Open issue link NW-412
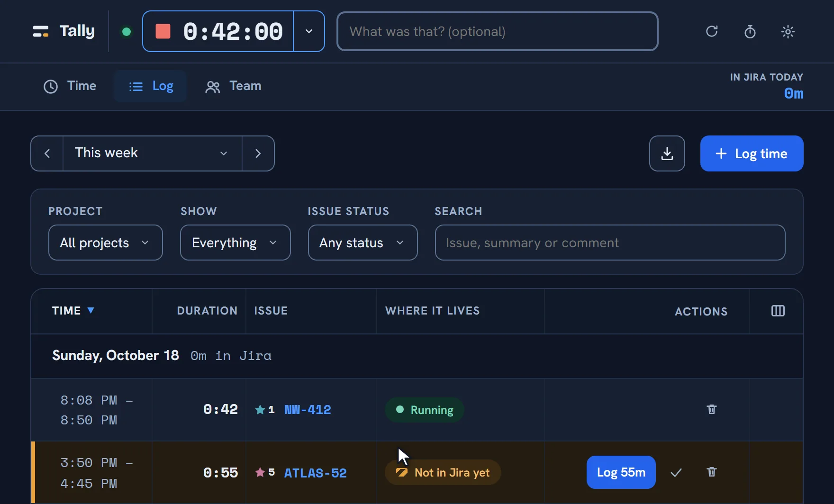The image size is (834, 504). pos(308,410)
